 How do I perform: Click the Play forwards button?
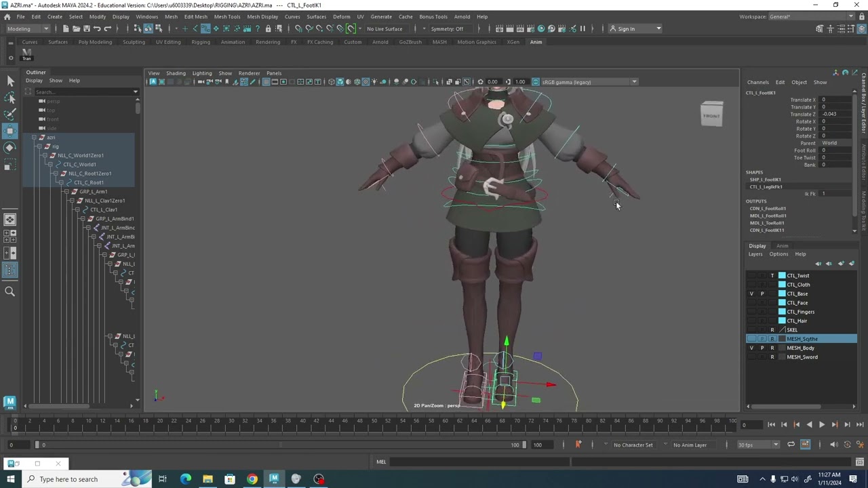click(x=822, y=425)
